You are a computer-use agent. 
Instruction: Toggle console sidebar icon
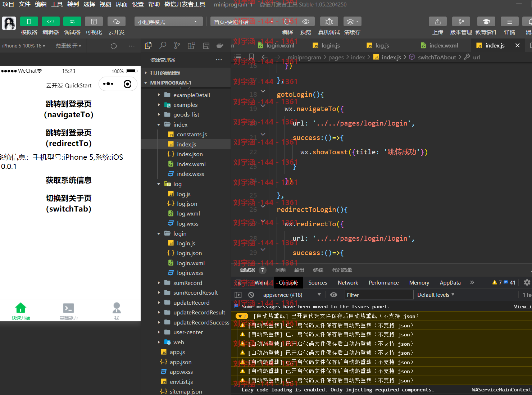[x=238, y=295]
